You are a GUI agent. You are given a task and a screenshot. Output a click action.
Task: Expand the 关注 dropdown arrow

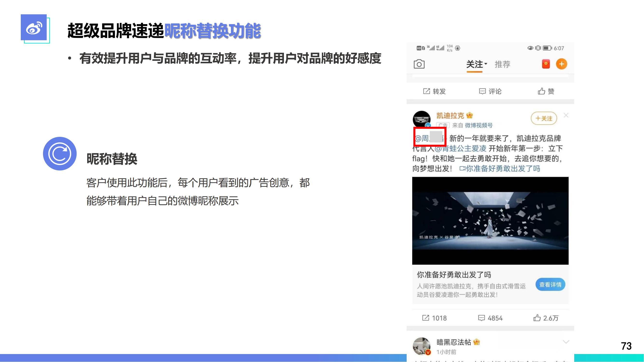(486, 64)
